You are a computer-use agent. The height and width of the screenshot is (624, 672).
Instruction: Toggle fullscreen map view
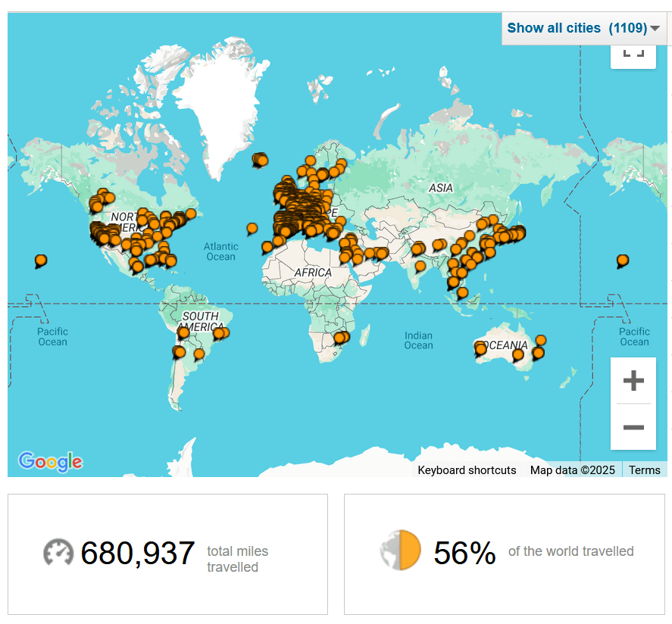click(633, 52)
